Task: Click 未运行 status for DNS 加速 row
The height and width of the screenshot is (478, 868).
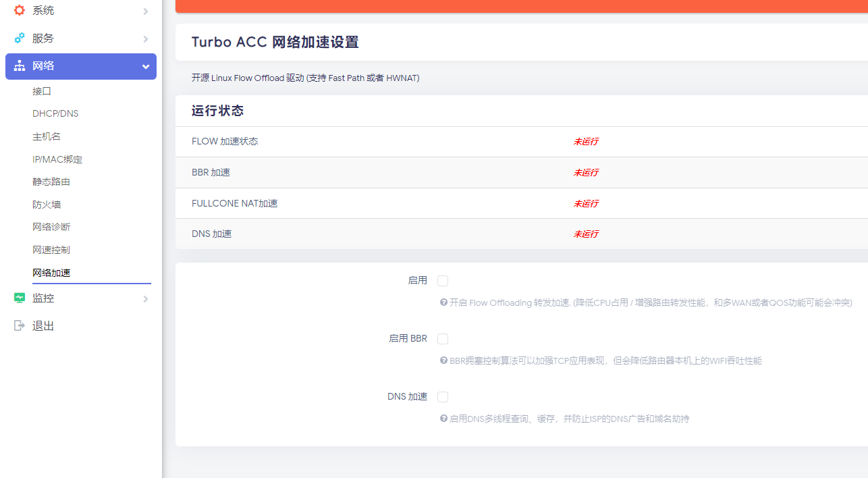Action: point(586,234)
